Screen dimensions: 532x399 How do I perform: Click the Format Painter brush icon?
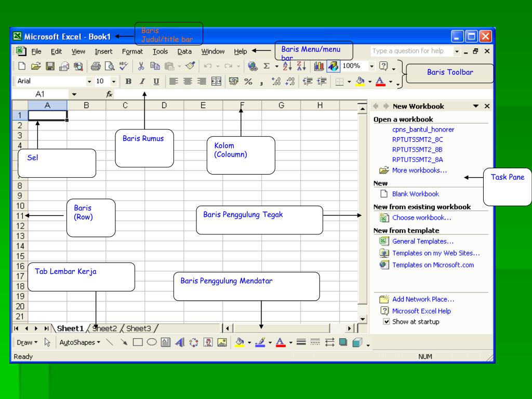point(190,65)
